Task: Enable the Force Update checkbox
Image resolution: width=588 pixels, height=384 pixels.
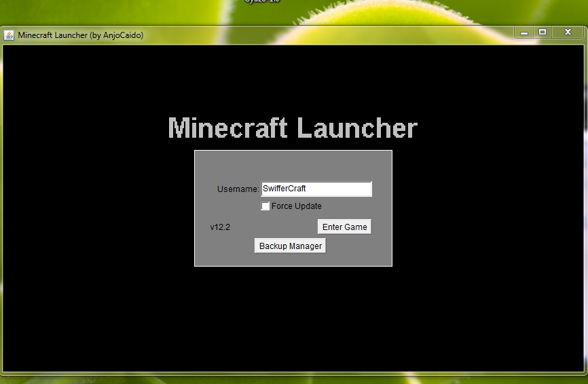Action: [x=265, y=206]
